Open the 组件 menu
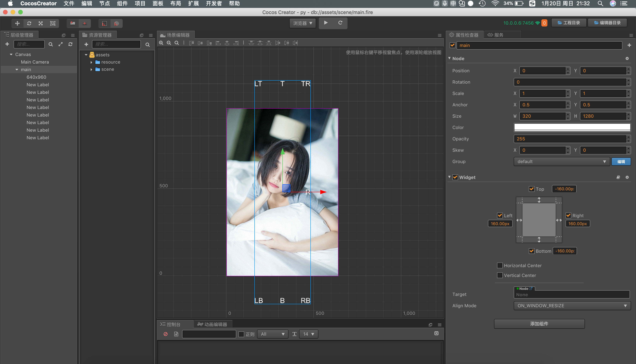 click(x=122, y=3)
